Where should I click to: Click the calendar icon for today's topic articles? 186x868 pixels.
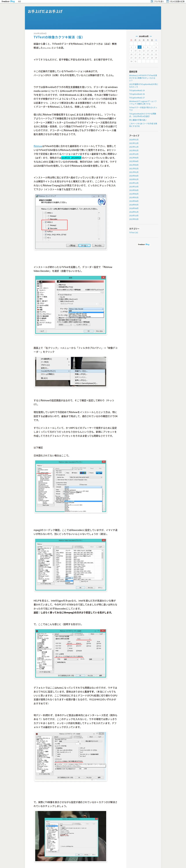click(168, 1)
